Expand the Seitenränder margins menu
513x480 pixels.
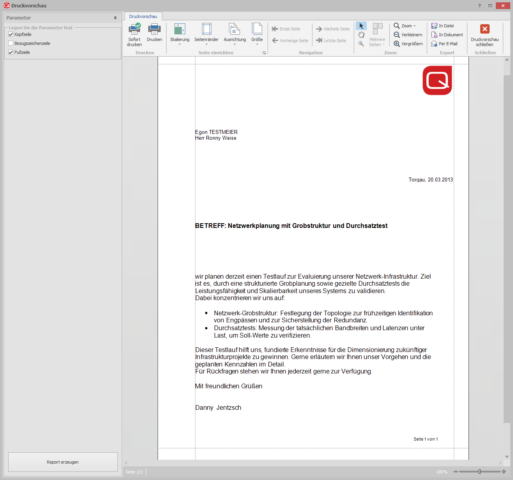(206, 34)
